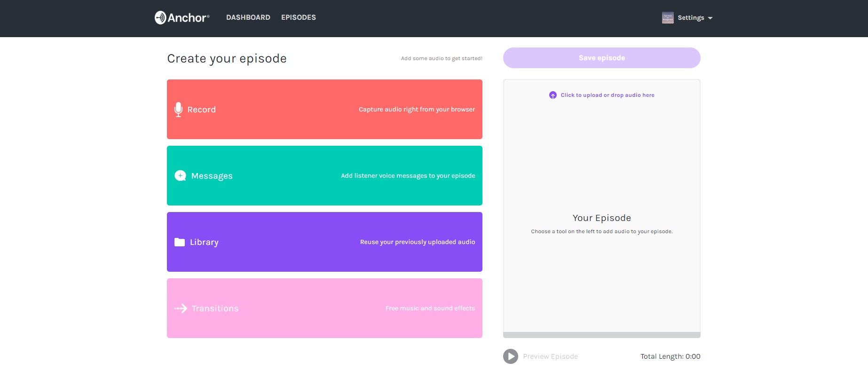The width and height of the screenshot is (868, 370).
Task: Click the Transitions arrow icon
Action: pos(181,308)
